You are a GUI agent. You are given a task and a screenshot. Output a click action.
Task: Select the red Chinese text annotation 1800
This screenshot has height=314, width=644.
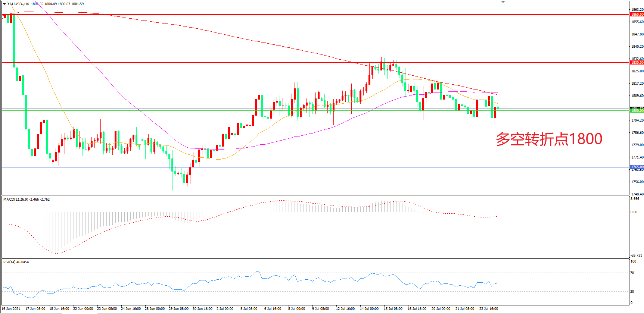tap(549, 139)
